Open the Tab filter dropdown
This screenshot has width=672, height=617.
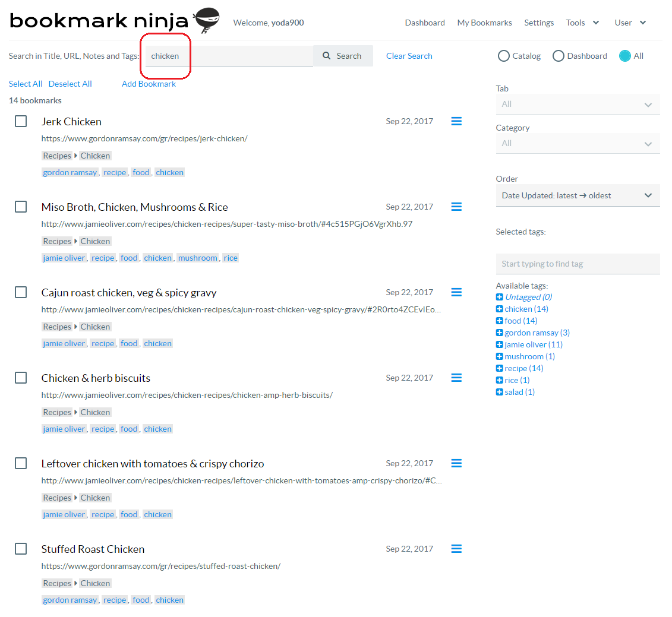[578, 104]
